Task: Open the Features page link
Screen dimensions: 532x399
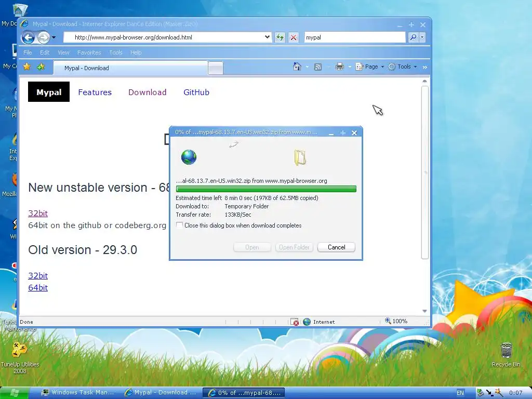Action: point(95,92)
